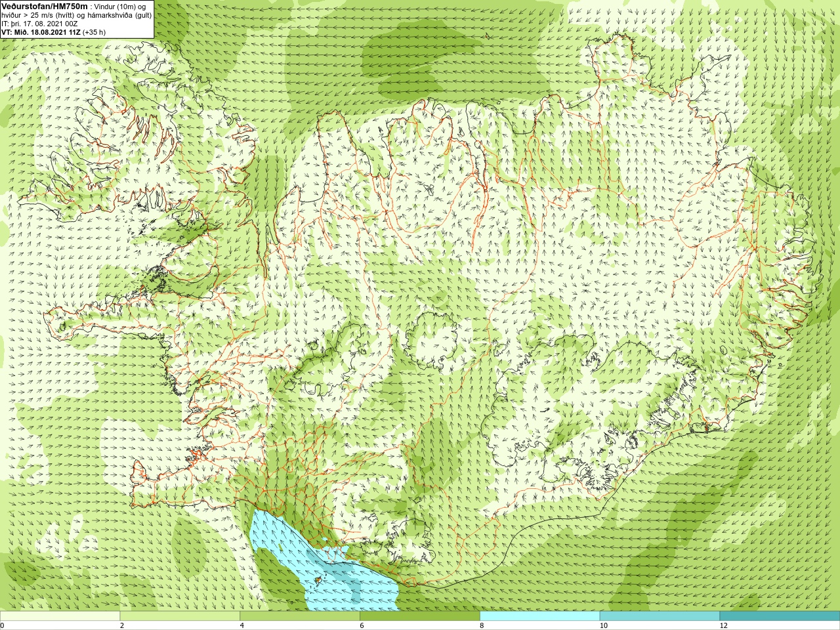Select the pale yellow 0–2 m/s color bar segment
Viewport: 840px width, 630px height.
[x=60, y=616]
